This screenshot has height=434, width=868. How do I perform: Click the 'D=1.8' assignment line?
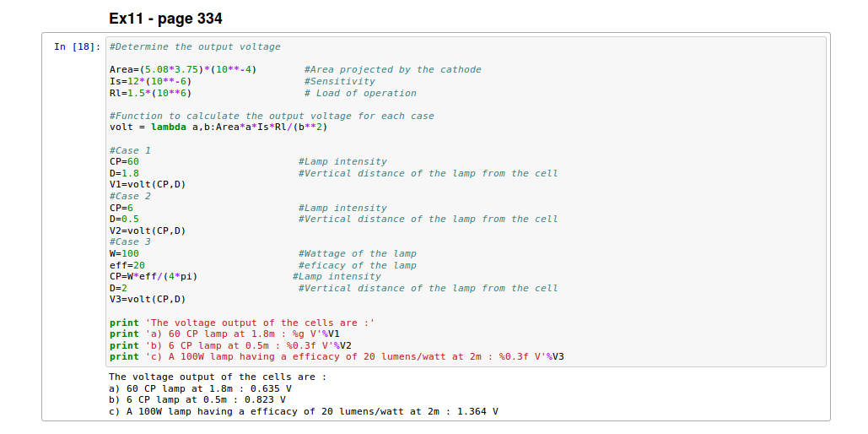pos(125,173)
